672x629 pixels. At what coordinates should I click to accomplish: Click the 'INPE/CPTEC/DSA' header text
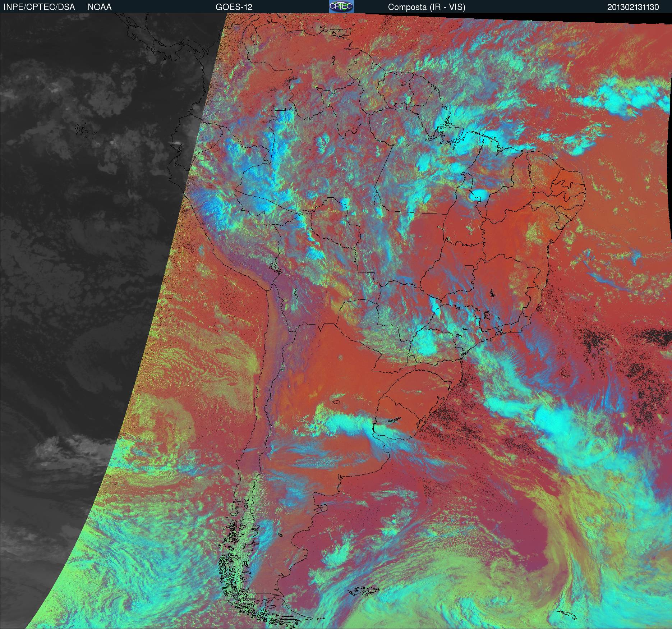(x=39, y=7)
